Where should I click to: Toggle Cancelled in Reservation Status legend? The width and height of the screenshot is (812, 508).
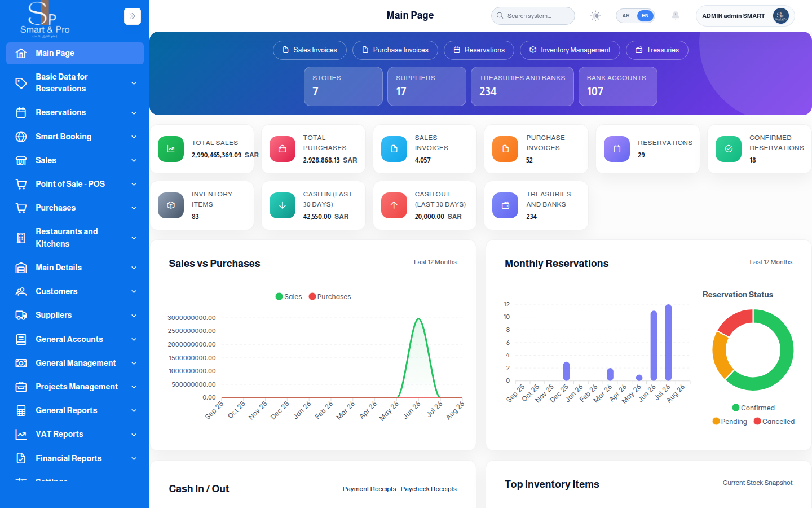[774, 422]
